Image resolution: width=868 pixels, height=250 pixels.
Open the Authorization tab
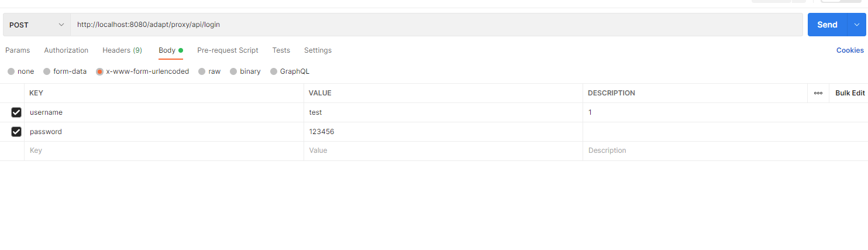point(66,50)
